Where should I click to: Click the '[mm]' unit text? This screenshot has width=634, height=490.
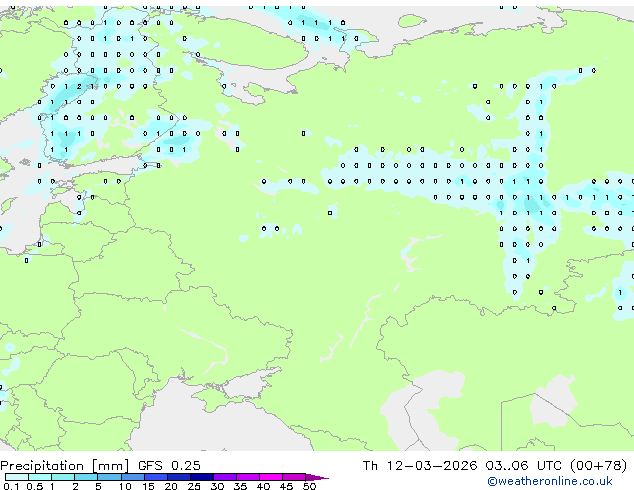click(111, 466)
